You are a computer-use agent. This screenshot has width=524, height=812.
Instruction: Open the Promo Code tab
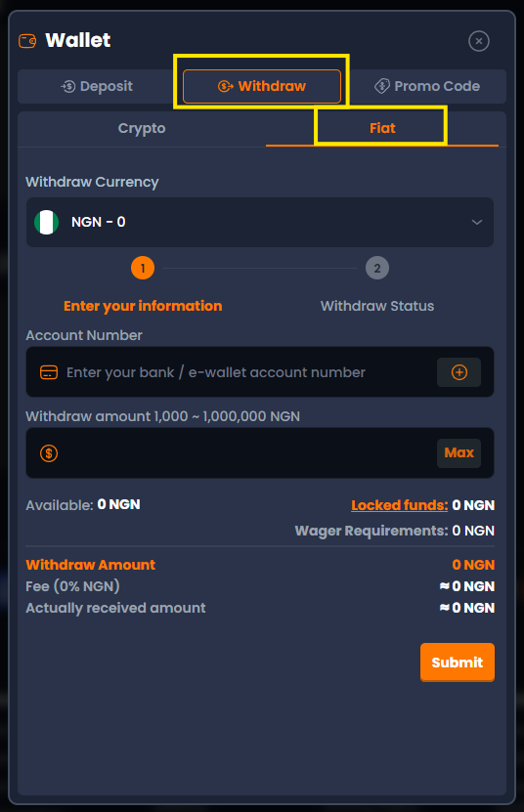427,87
